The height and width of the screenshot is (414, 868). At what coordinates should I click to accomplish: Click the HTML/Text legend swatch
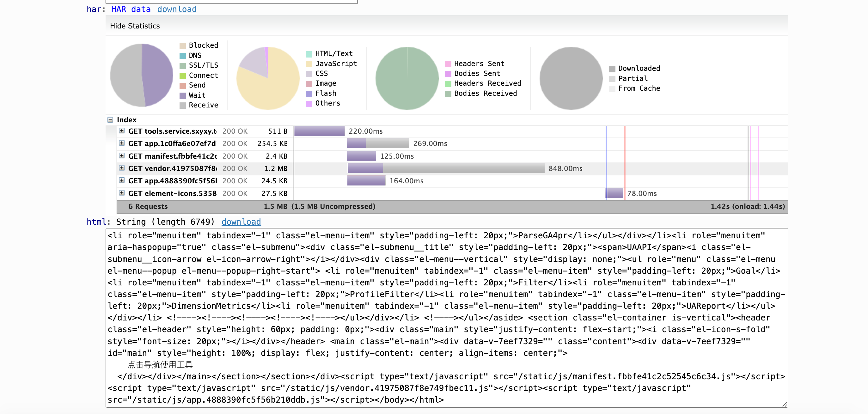click(x=309, y=54)
